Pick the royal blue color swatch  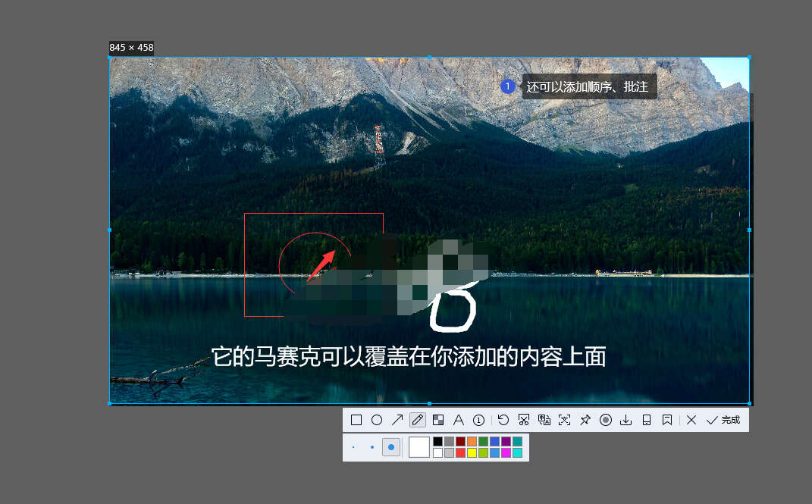click(x=495, y=441)
